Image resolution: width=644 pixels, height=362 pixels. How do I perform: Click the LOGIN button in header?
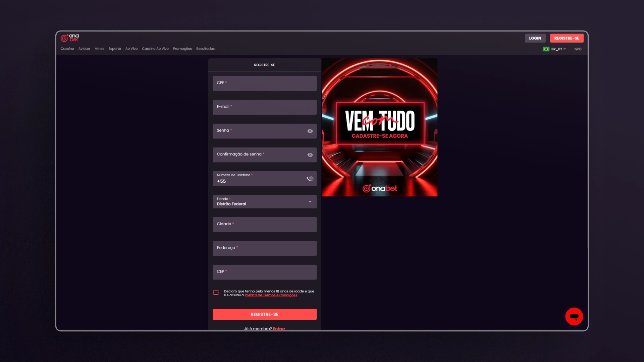tap(535, 38)
